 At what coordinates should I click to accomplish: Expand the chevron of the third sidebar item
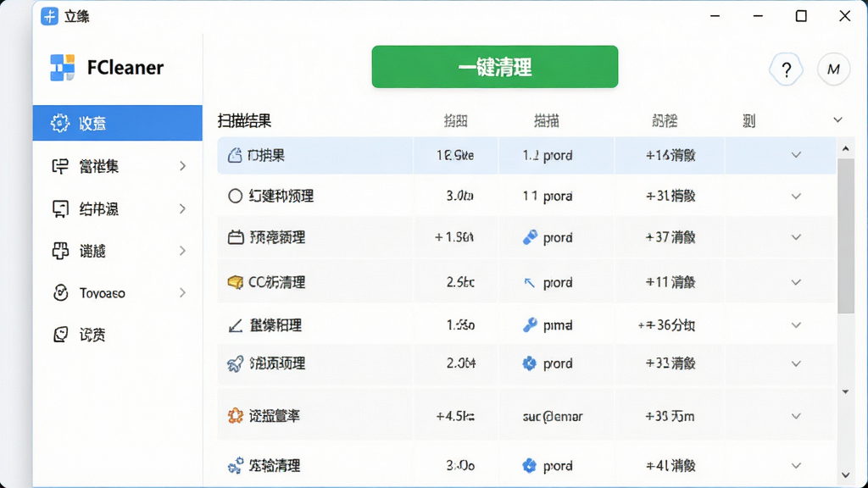tap(183, 208)
